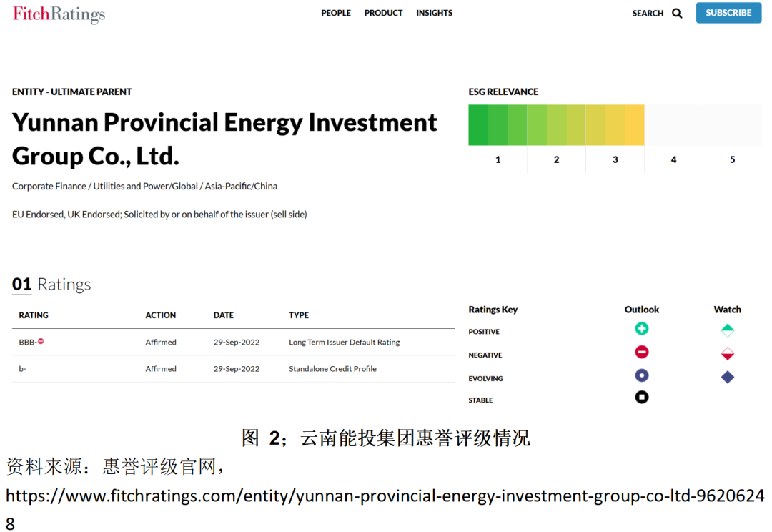Click the SEARCH text label
The image size is (772, 532).
[x=648, y=13]
